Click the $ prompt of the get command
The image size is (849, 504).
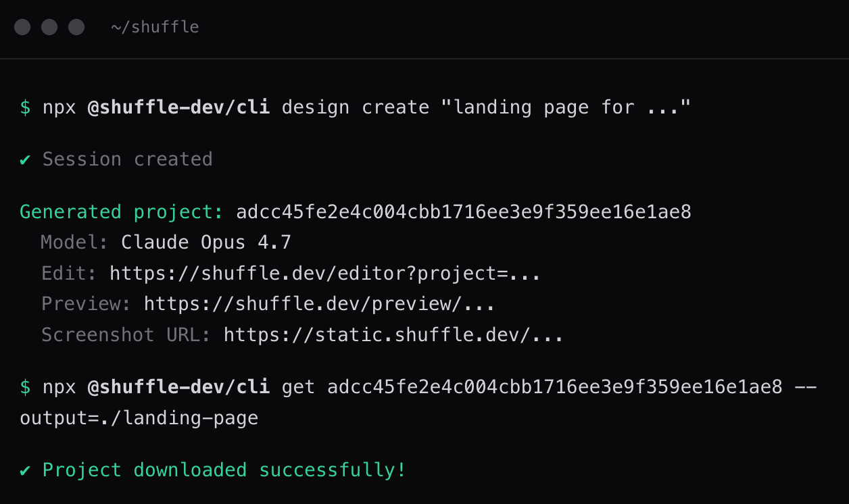coord(25,387)
